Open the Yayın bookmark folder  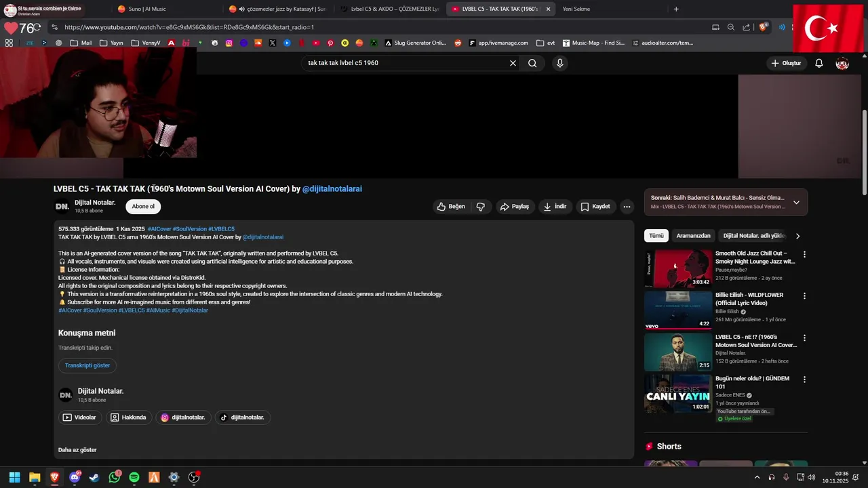pos(111,43)
